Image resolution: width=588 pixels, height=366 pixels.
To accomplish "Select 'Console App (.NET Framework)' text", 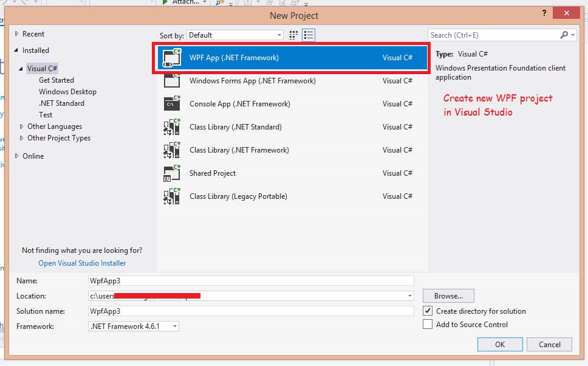I will pos(239,104).
